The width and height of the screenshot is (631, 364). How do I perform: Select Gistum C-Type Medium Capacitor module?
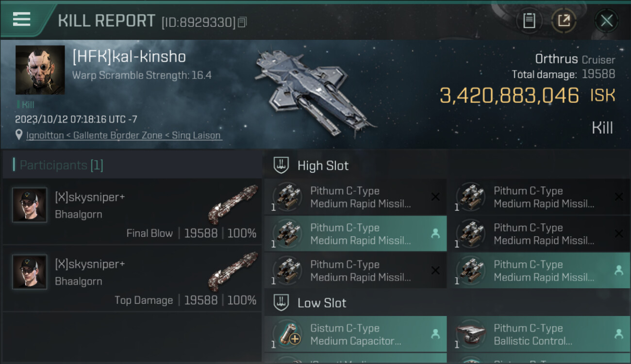[x=355, y=334]
